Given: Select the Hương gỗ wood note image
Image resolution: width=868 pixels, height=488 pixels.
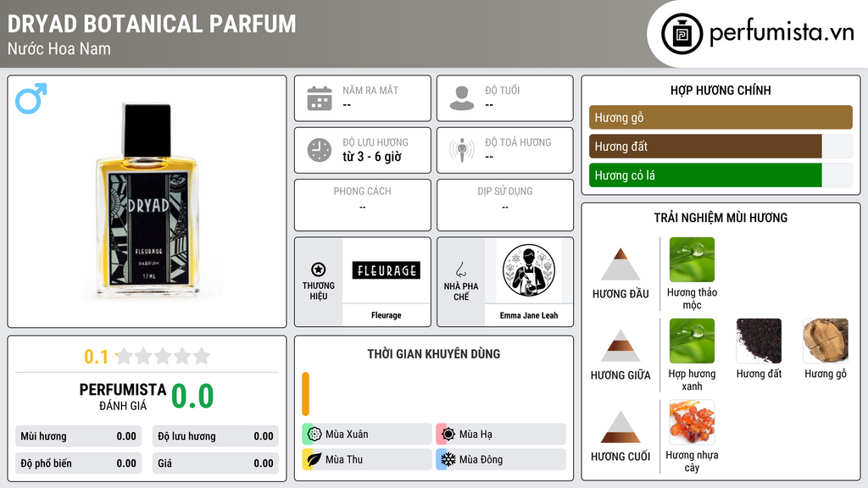Looking at the screenshot, I should click(826, 341).
